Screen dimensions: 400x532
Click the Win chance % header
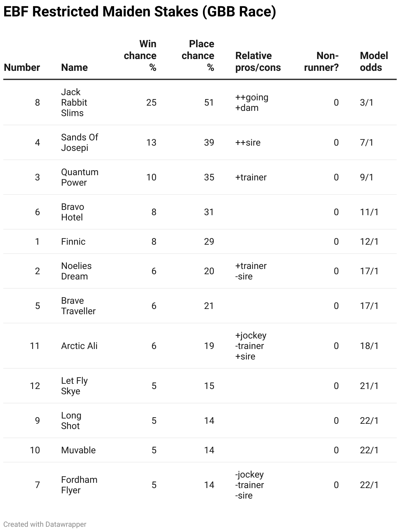[140, 55]
